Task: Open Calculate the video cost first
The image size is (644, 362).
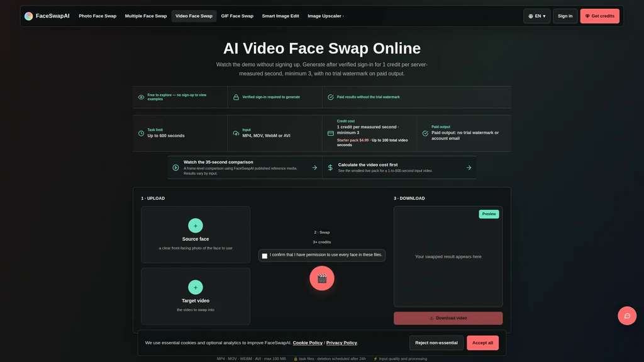Action: coord(399,167)
